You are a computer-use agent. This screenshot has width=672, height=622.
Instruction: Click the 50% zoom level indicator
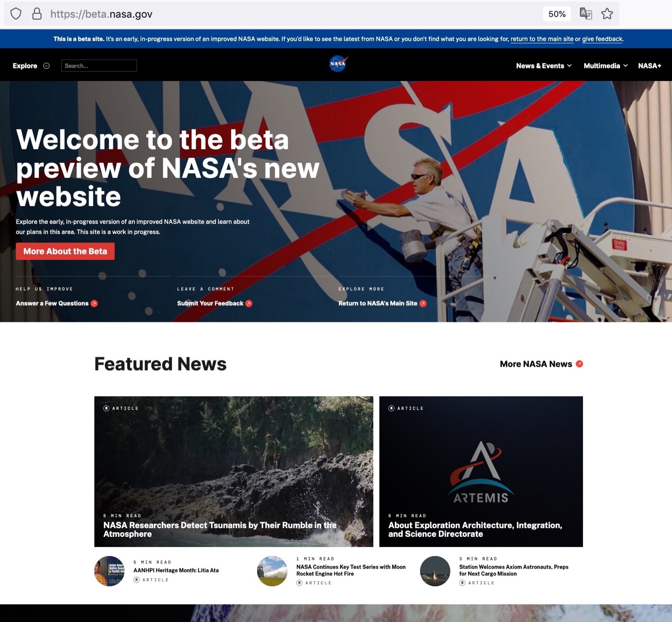tap(557, 14)
